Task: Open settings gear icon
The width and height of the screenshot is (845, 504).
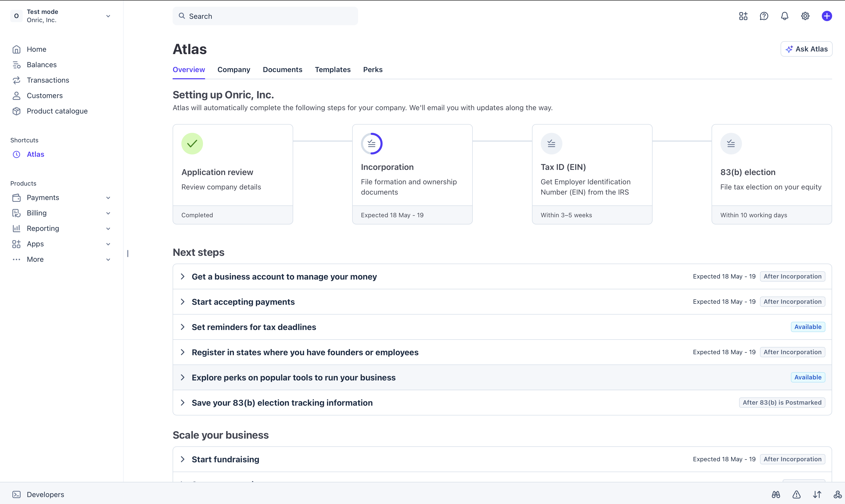Action: 805,16
